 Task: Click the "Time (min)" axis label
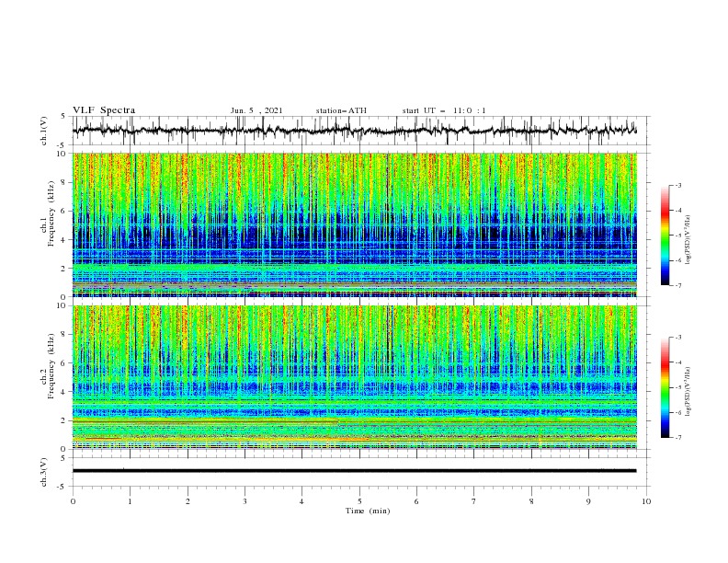pos(368,511)
